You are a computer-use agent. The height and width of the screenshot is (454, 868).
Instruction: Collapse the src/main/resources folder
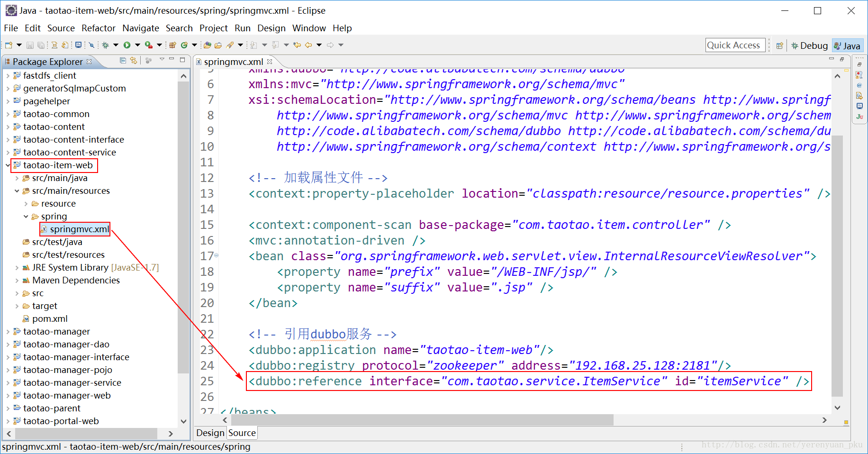tap(17, 191)
